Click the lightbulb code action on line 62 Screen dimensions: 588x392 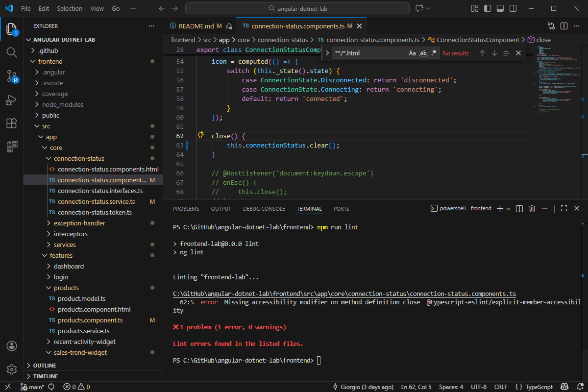coord(200,135)
